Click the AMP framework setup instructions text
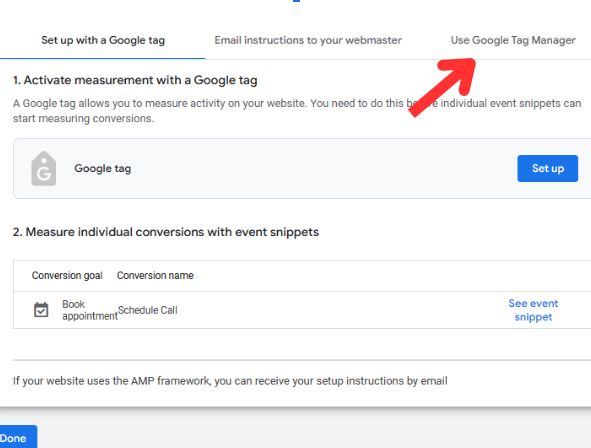The width and height of the screenshot is (591, 448). pyautogui.click(x=230, y=381)
